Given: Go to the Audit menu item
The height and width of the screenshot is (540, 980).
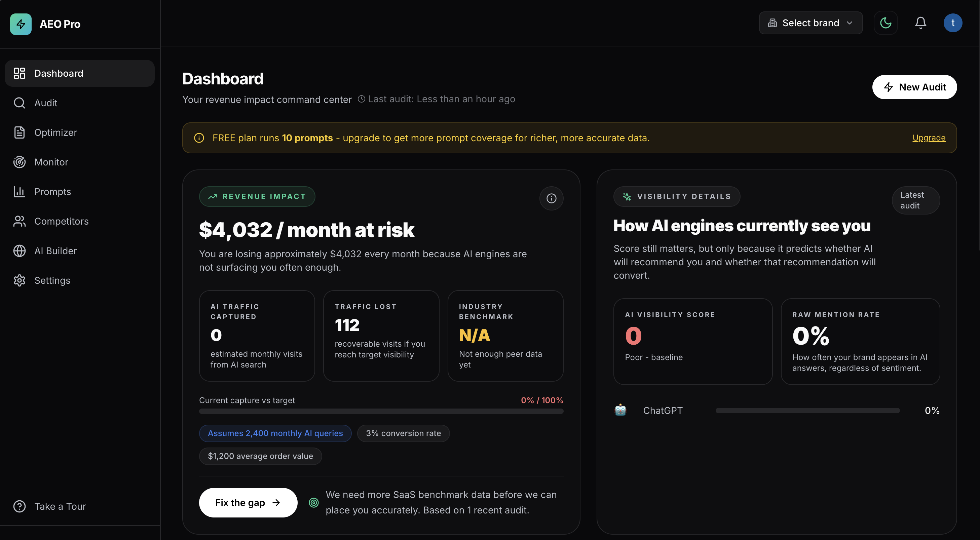Looking at the screenshot, I should [46, 103].
